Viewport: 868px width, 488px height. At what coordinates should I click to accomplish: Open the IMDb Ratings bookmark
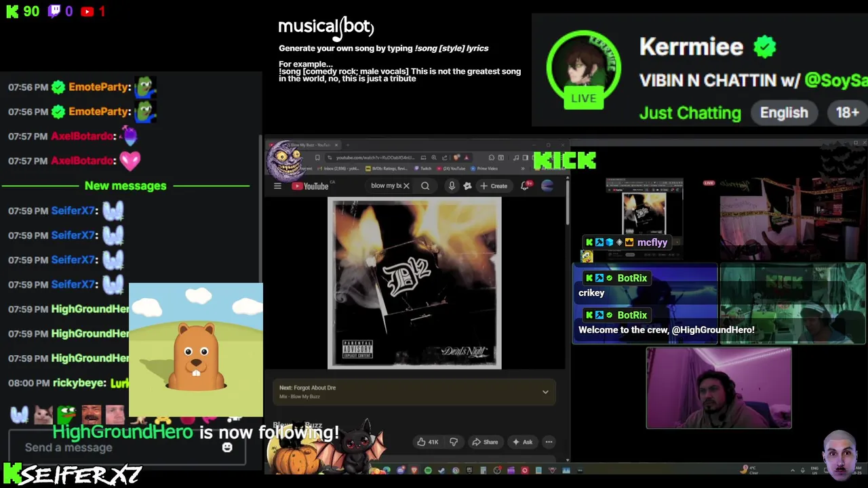coord(386,169)
